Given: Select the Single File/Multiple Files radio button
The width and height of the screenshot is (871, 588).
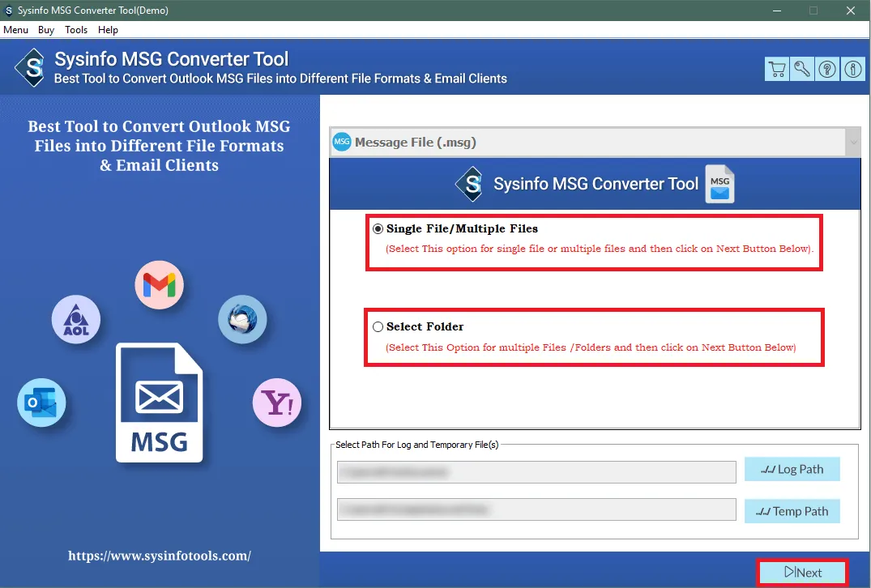Looking at the screenshot, I should pos(378,228).
